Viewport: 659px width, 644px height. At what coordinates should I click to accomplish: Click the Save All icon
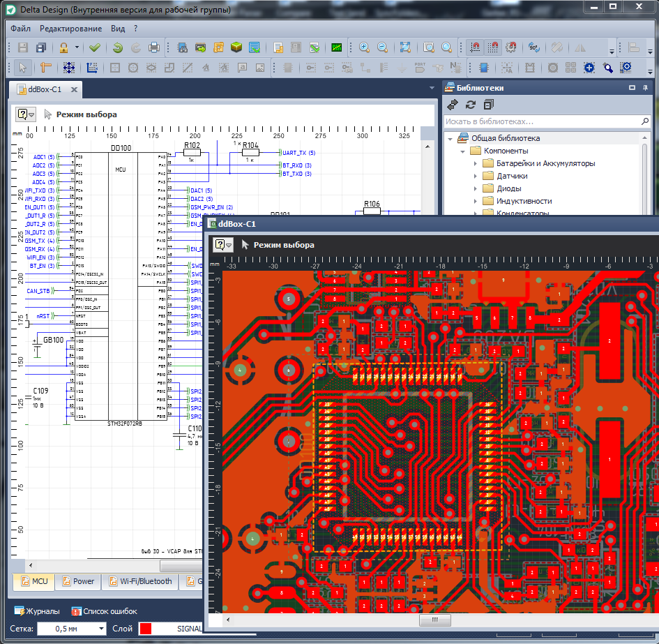click(40, 47)
